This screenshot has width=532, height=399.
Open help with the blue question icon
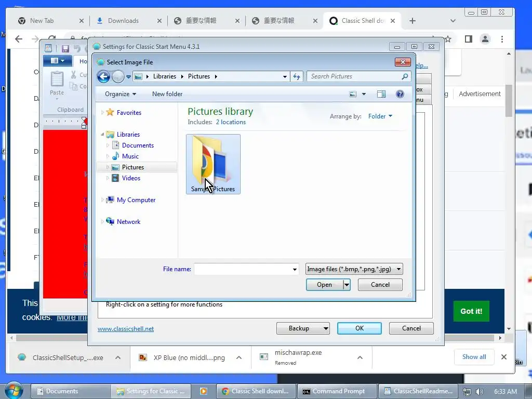(x=400, y=94)
